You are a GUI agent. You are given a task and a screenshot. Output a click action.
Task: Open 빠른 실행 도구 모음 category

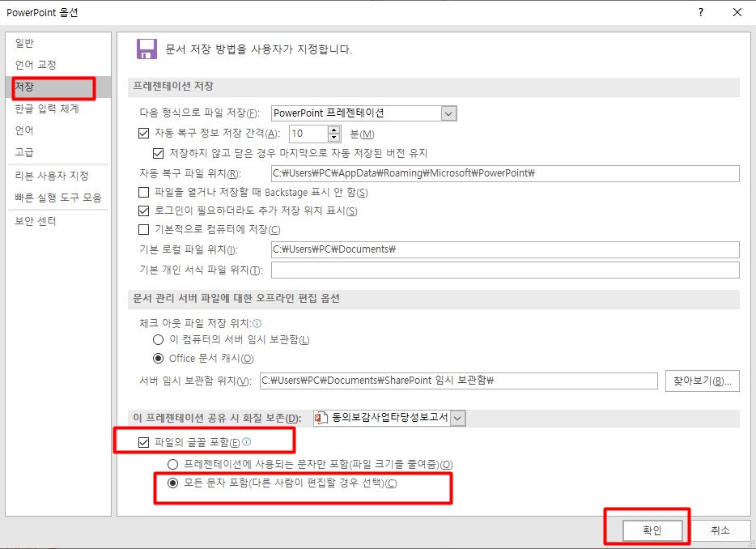tap(58, 198)
